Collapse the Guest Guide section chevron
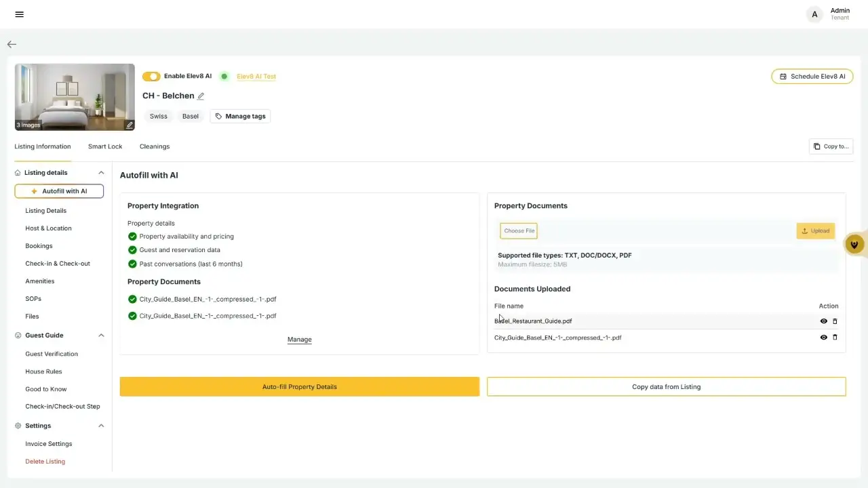This screenshot has width=868, height=488. click(101, 335)
